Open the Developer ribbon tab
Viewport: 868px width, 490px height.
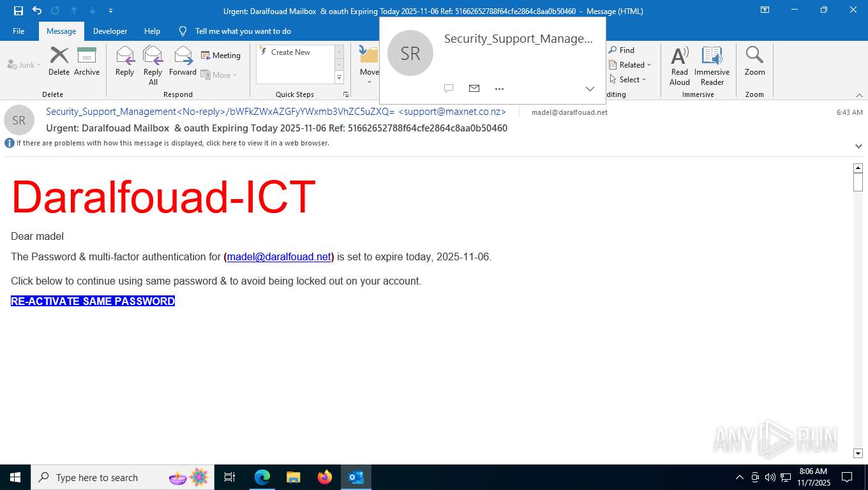[x=110, y=31]
